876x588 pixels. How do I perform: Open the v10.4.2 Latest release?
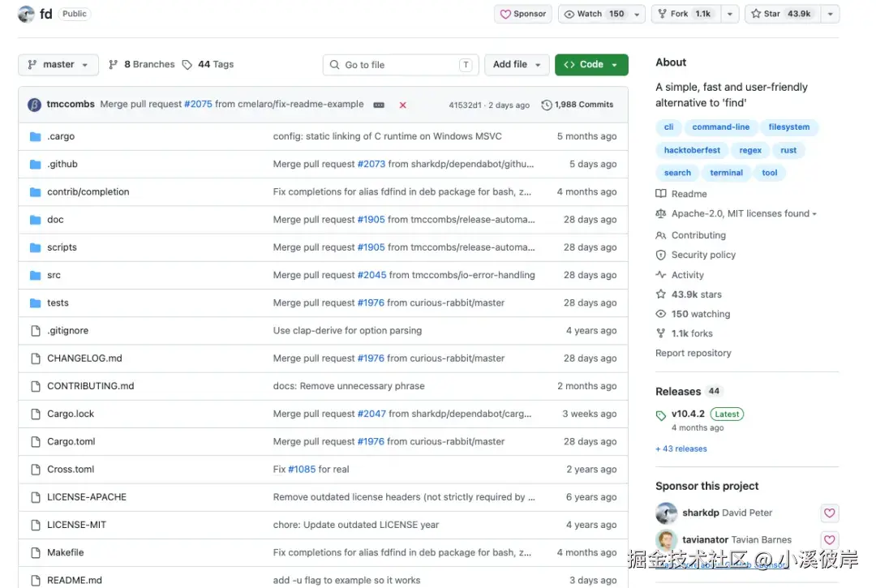click(699, 414)
